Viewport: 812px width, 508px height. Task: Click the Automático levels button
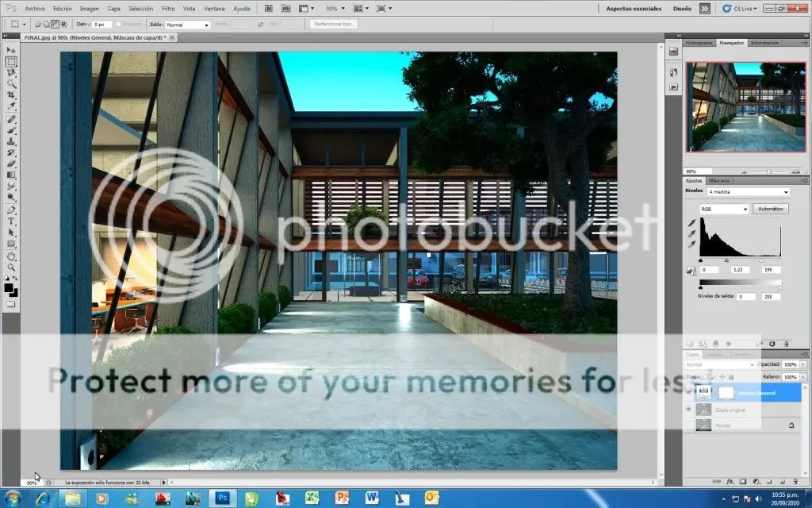[x=770, y=209]
